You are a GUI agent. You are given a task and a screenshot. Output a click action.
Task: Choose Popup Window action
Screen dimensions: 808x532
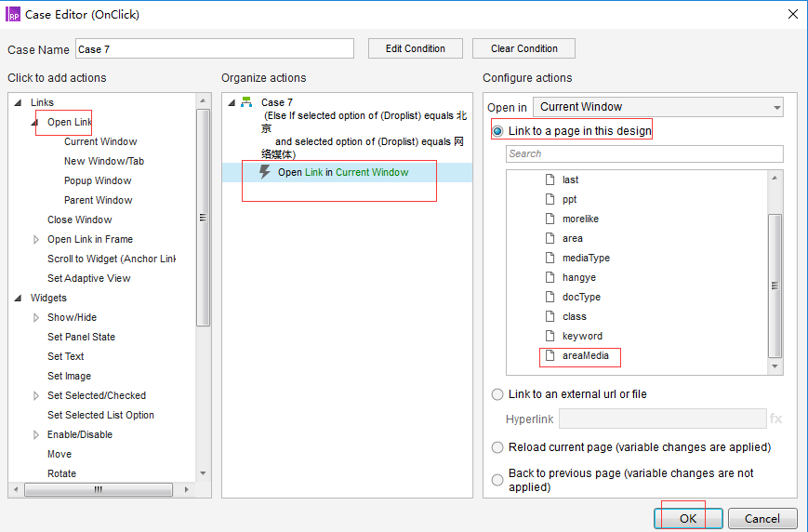pos(98,181)
